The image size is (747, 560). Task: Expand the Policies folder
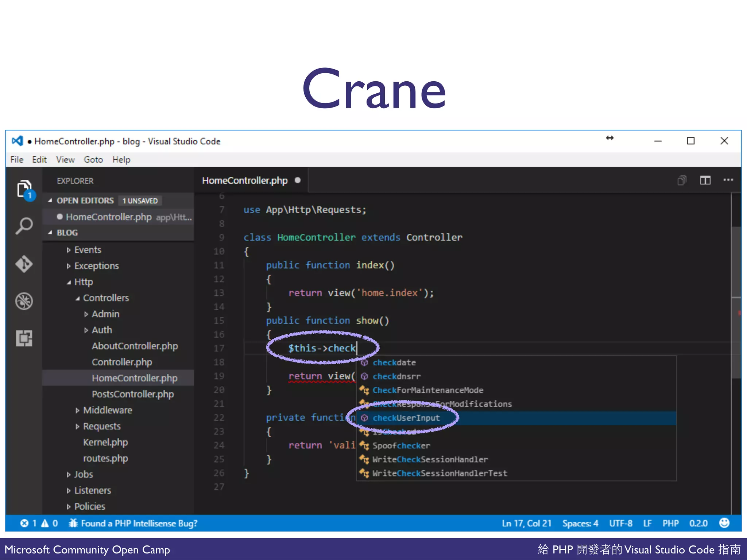[x=69, y=507]
